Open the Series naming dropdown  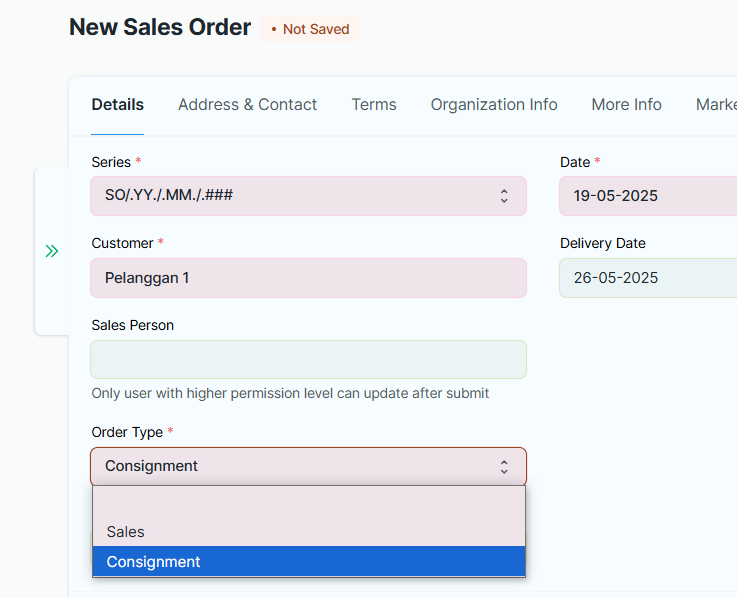click(308, 196)
